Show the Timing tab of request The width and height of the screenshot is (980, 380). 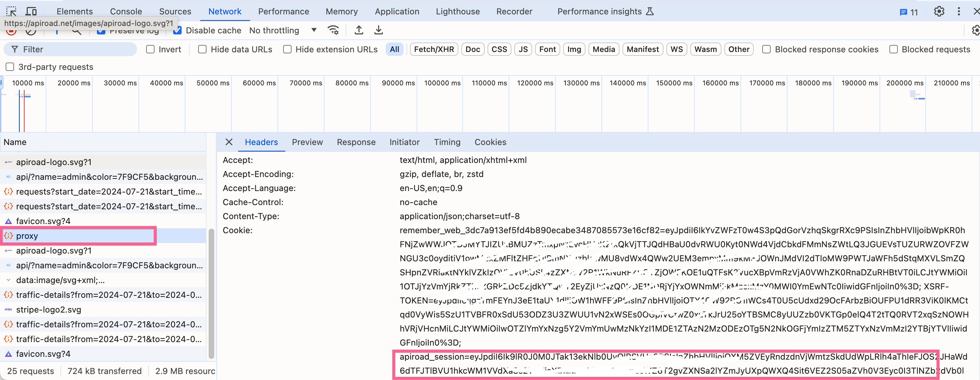click(447, 142)
